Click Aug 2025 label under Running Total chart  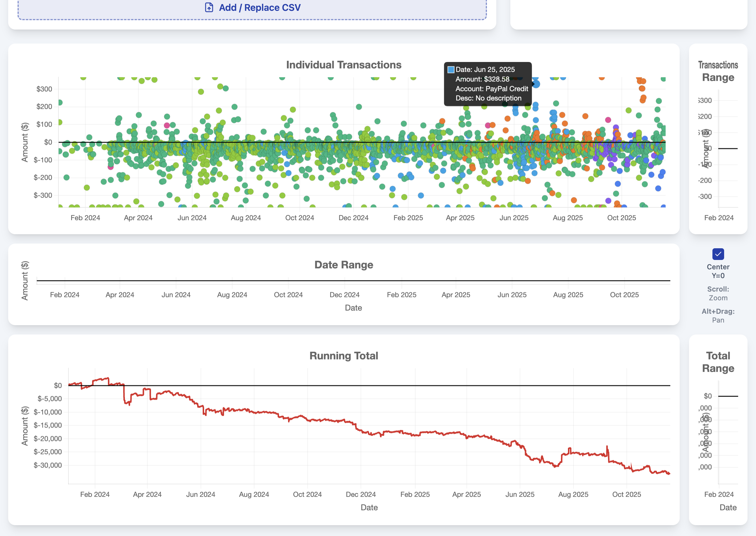pos(573,494)
